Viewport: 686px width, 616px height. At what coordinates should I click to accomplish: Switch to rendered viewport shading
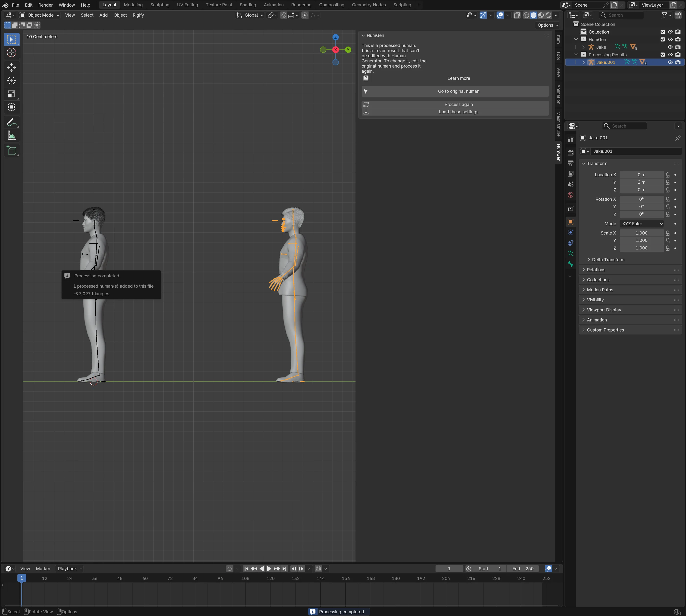549,15
